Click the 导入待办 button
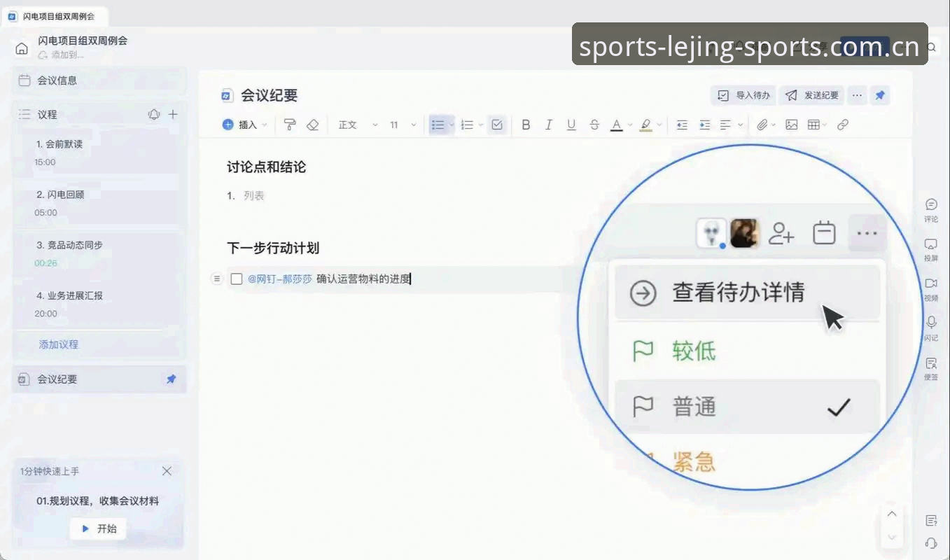The height and width of the screenshot is (560, 950). pyautogui.click(x=743, y=95)
